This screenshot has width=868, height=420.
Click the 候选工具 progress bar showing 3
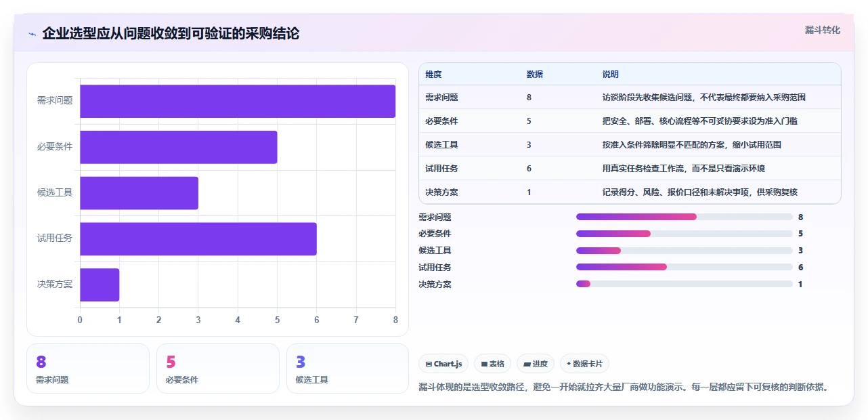click(x=684, y=251)
